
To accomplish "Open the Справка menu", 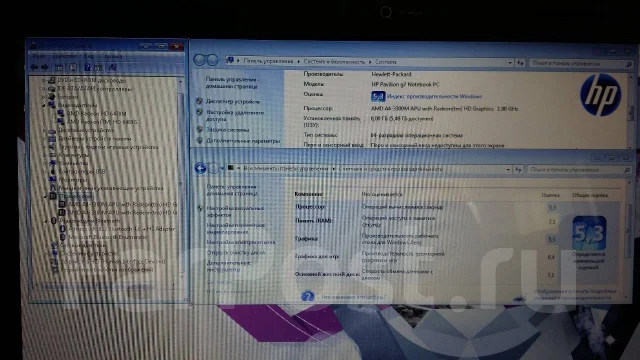I will 111,56.
